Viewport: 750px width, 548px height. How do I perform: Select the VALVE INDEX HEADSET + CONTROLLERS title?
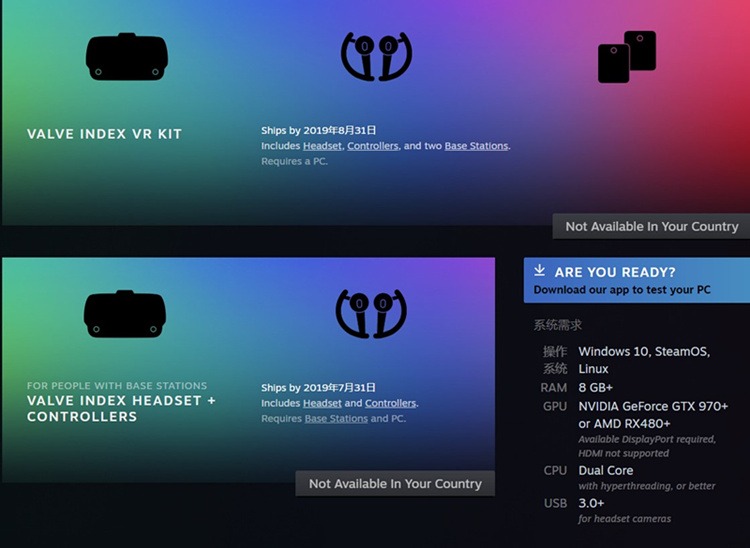(121, 408)
